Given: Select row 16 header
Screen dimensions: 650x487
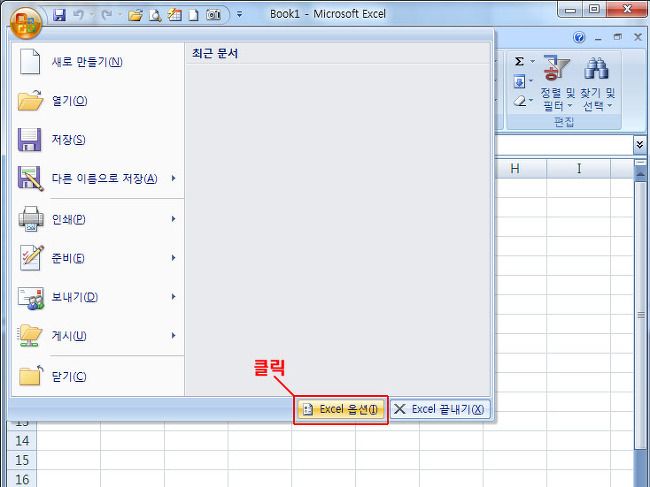Looking at the screenshot, I should (x=22, y=479).
